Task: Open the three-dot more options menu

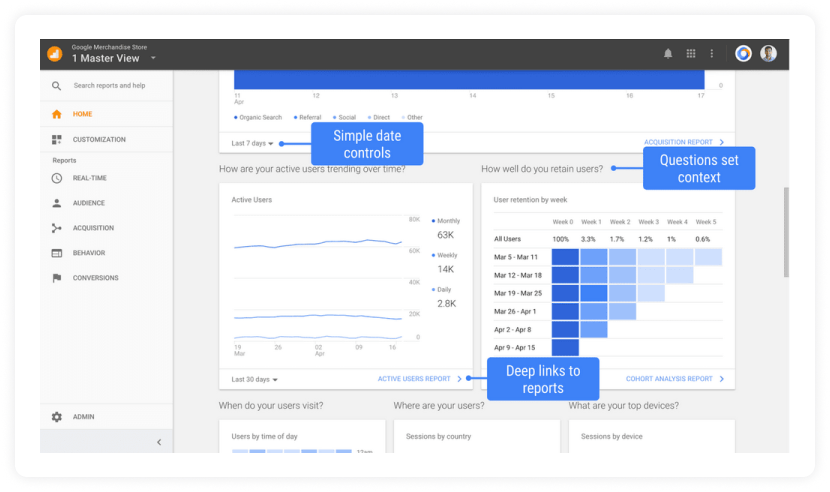Action: [711, 53]
